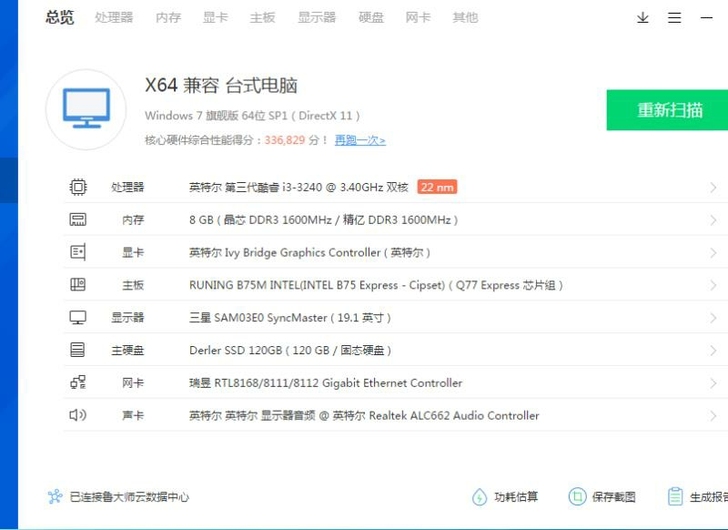Viewport: 728px width, 530px height.
Task: Click 已连接鲁大师云数据中心 status text
Action: tap(130, 497)
